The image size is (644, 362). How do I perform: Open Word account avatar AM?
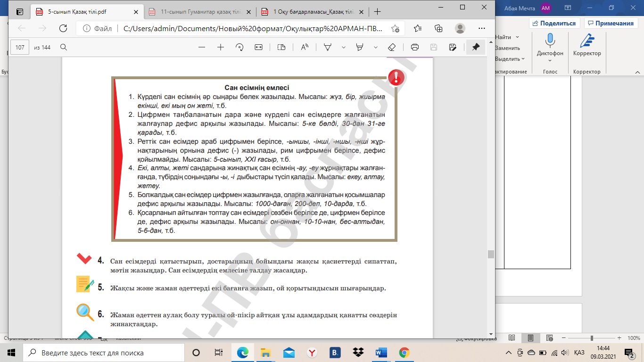(546, 8)
